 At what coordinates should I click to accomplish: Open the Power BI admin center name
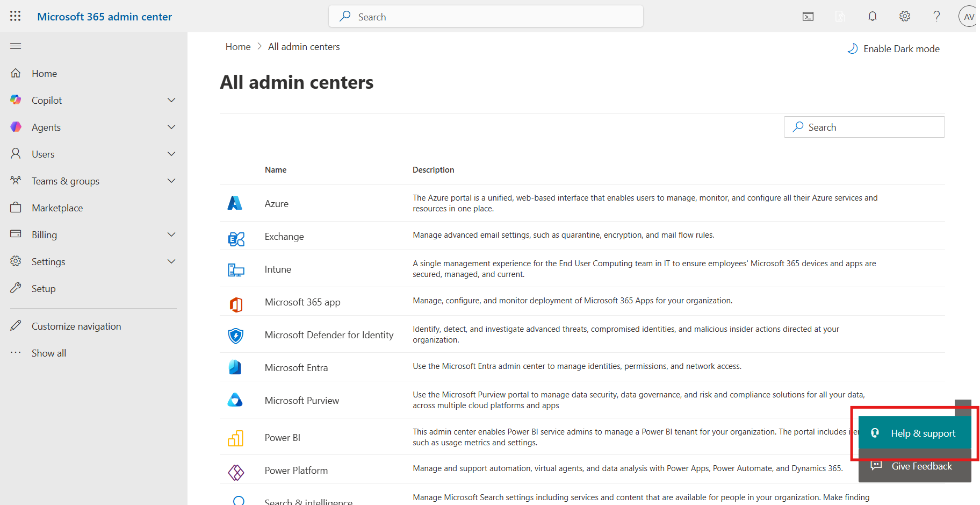click(x=282, y=438)
